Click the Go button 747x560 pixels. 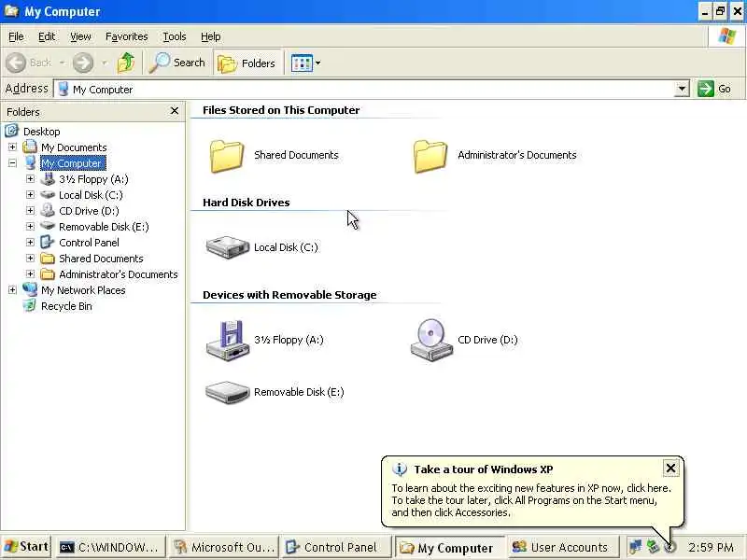pos(714,89)
